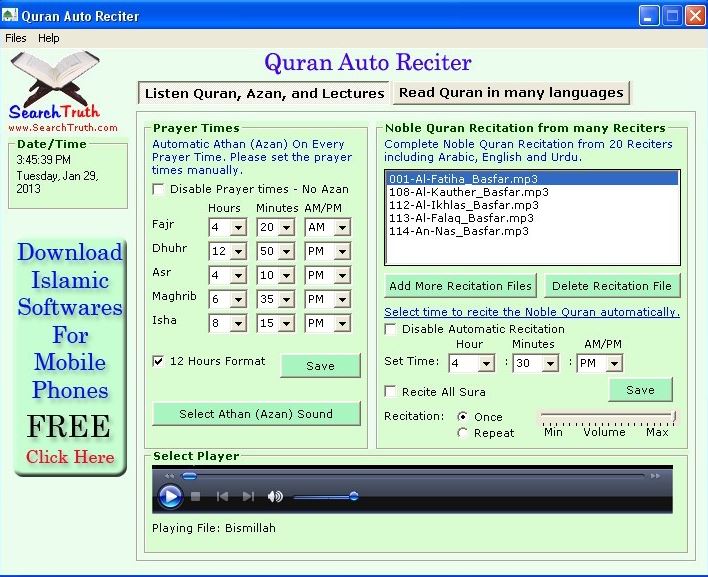Click Add More Recitation Files button
This screenshot has height=577, width=708.
(461, 286)
